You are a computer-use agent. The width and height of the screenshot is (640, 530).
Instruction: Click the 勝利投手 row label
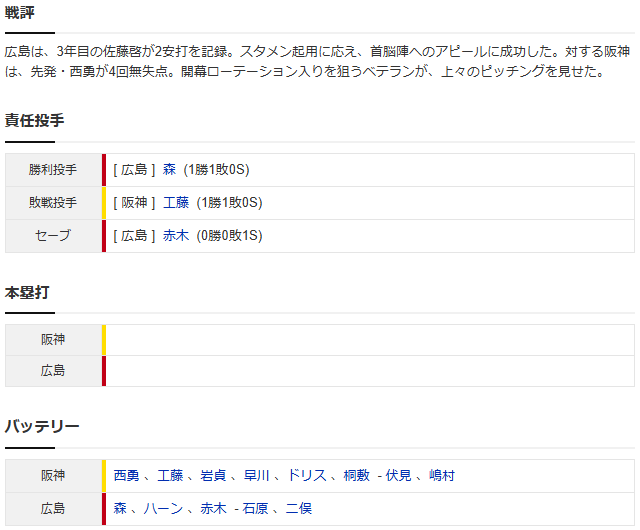pyautogui.click(x=53, y=169)
